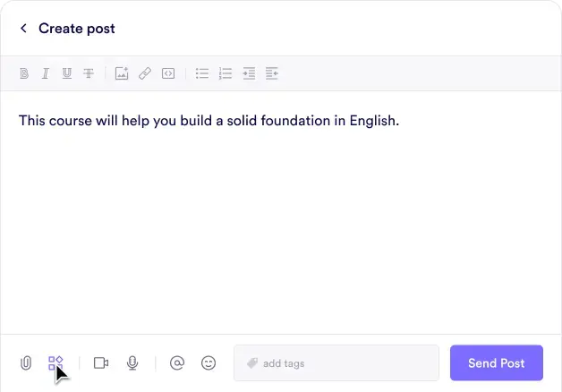Record a video with the camera icon

click(x=101, y=363)
